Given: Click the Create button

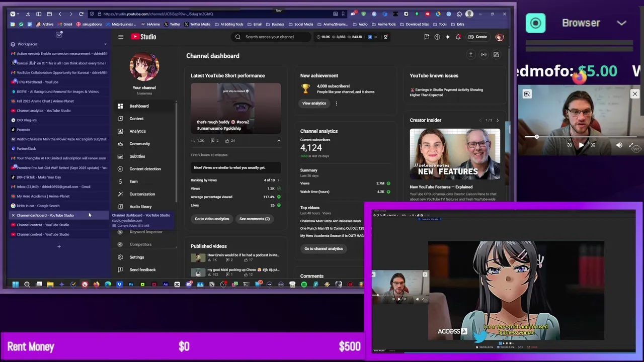Looking at the screenshot, I should click(477, 37).
